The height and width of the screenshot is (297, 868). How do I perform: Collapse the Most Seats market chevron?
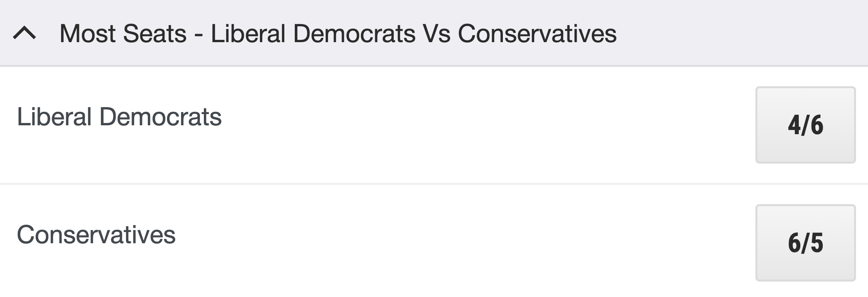click(x=24, y=33)
